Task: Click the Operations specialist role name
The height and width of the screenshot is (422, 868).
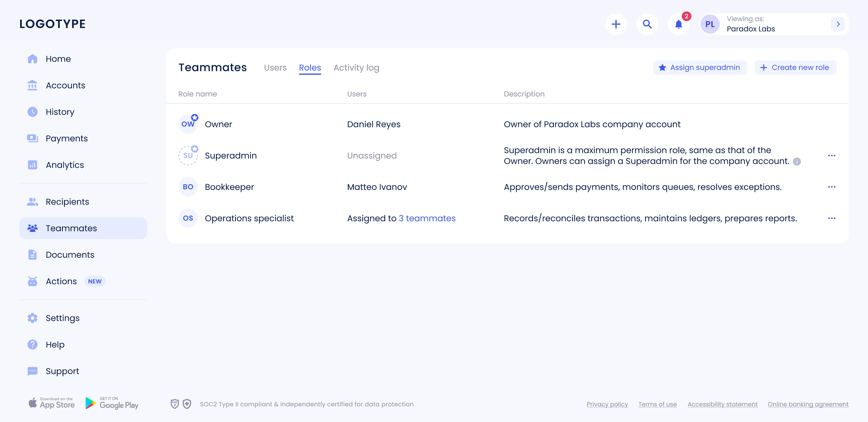Action: pos(249,218)
